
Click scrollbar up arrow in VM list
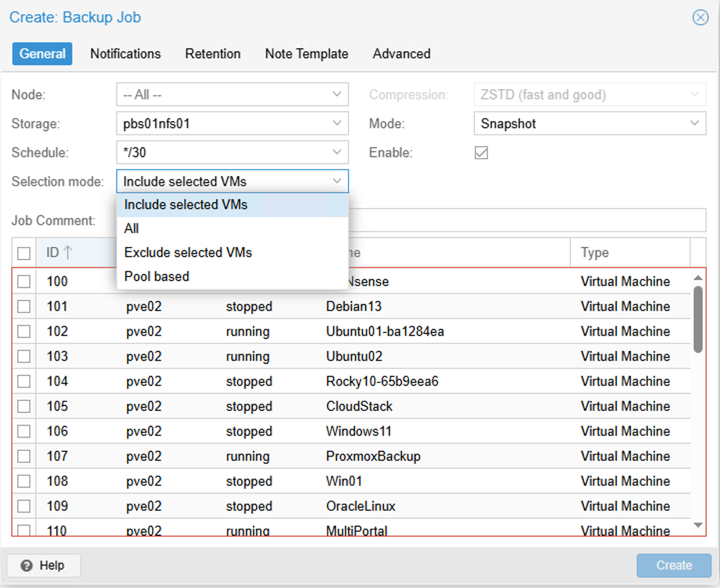click(x=698, y=277)
